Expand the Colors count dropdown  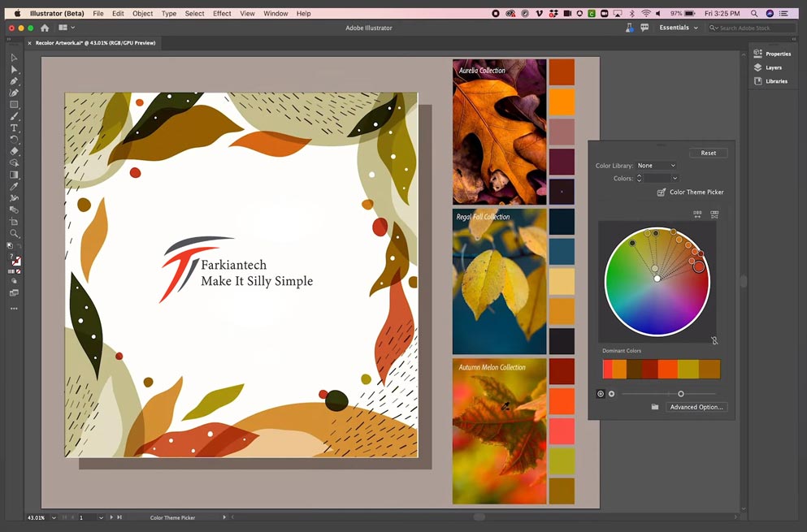(x=675, y=178)
